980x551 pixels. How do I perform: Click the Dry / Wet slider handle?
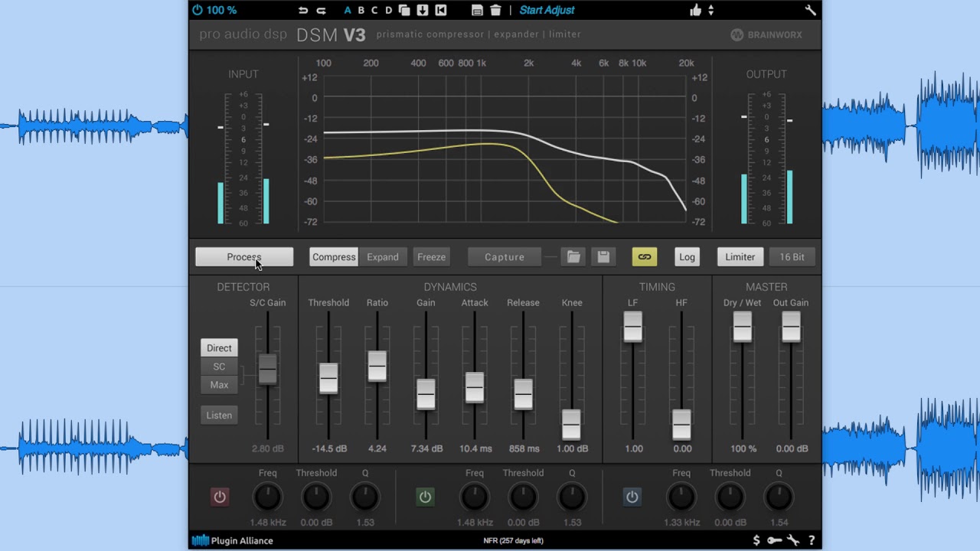(742, 328)
